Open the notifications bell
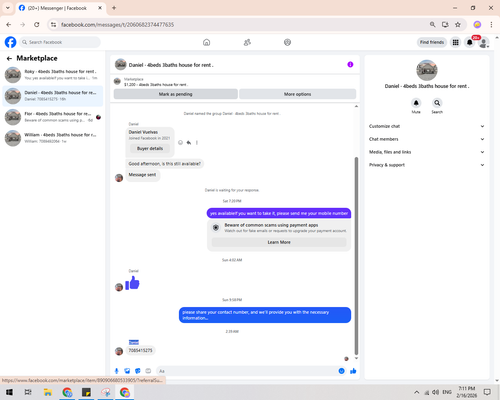 [x=470, y=42]
